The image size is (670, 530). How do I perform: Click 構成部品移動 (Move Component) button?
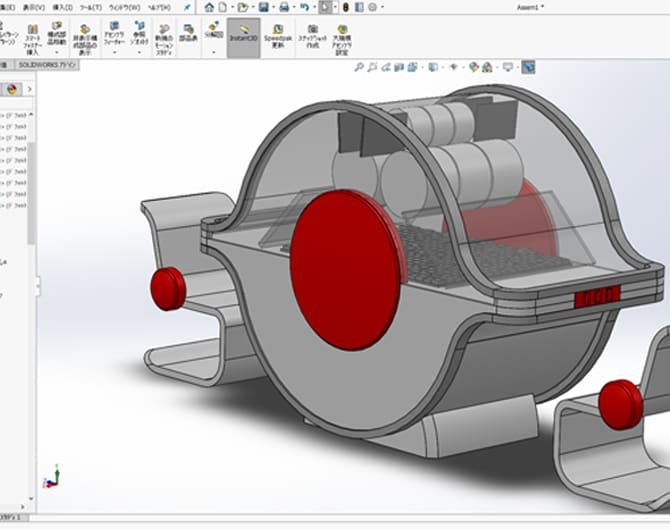coord(56,31)
